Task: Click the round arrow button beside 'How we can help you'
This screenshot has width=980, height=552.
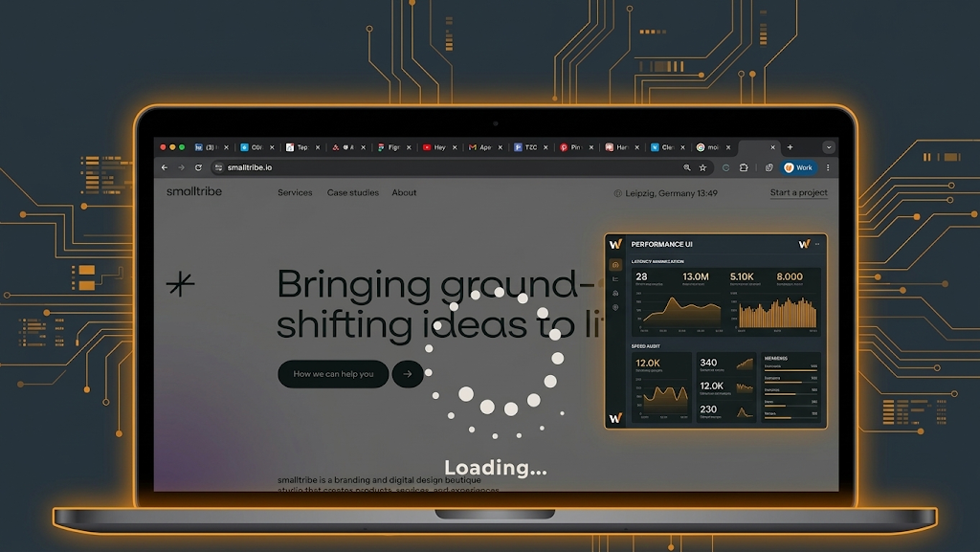Action: (408, 374)
